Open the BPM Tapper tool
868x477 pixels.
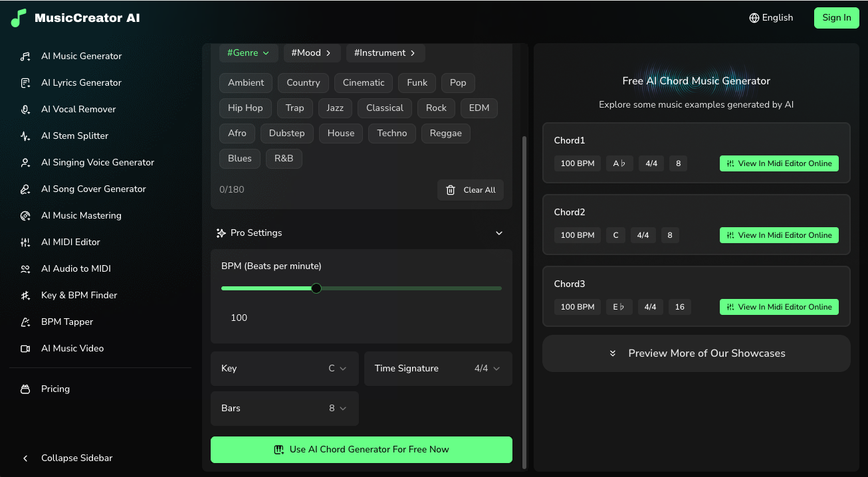(x=66, y=322)
